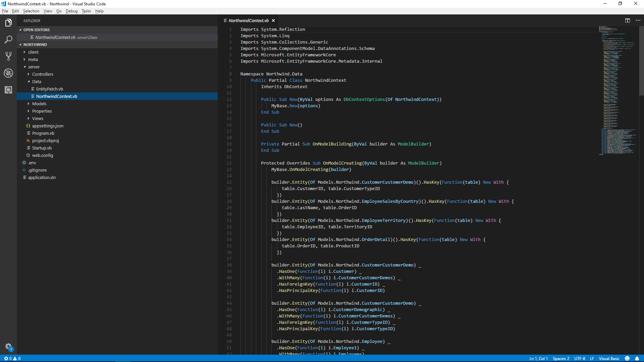Click line number 25 in gutter
The height and width of the screenshot is (362, 644).
[229, 182]
